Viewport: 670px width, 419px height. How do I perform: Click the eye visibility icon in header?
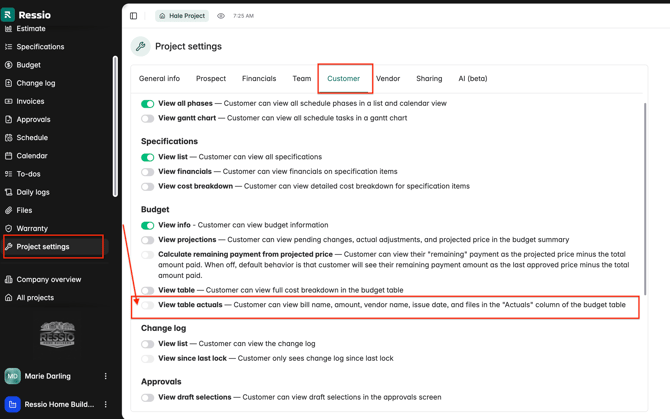point(221,16)
